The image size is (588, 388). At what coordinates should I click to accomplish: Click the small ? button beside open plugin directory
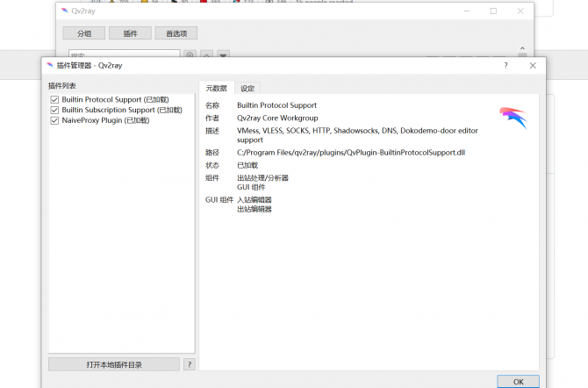coord(190,364)
